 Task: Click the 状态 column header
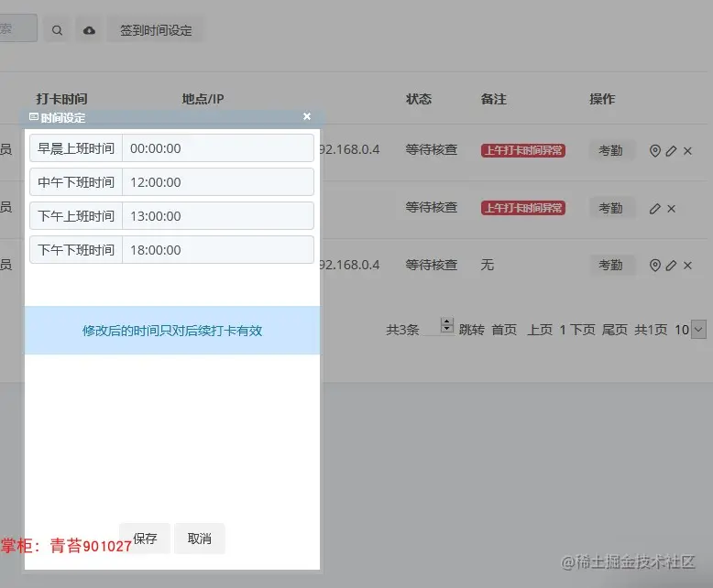tap(419, 99)
